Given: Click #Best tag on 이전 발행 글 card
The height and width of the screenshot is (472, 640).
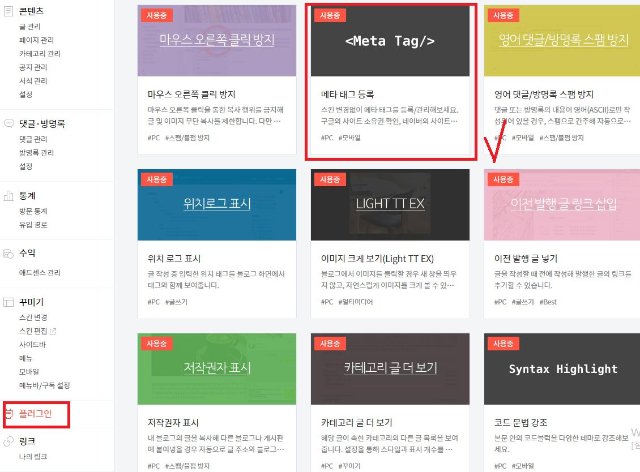Looking at the screenshot, I should (548, 302).
